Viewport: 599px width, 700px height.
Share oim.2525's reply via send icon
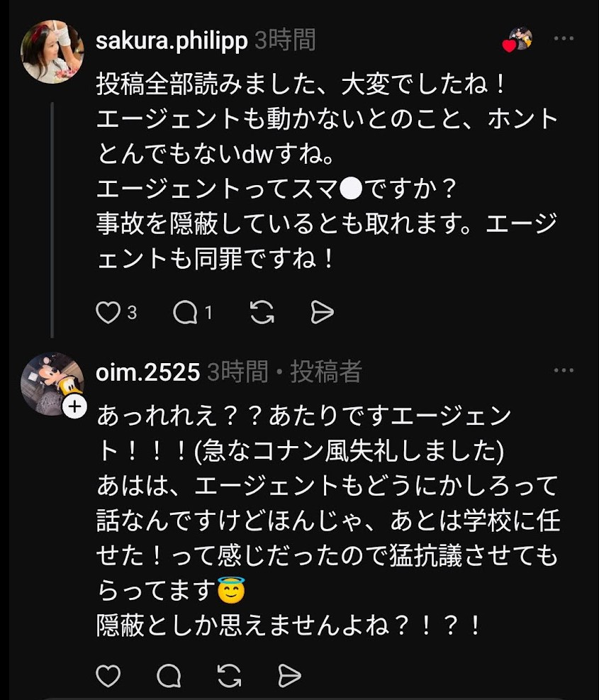[x=290, y=675]
